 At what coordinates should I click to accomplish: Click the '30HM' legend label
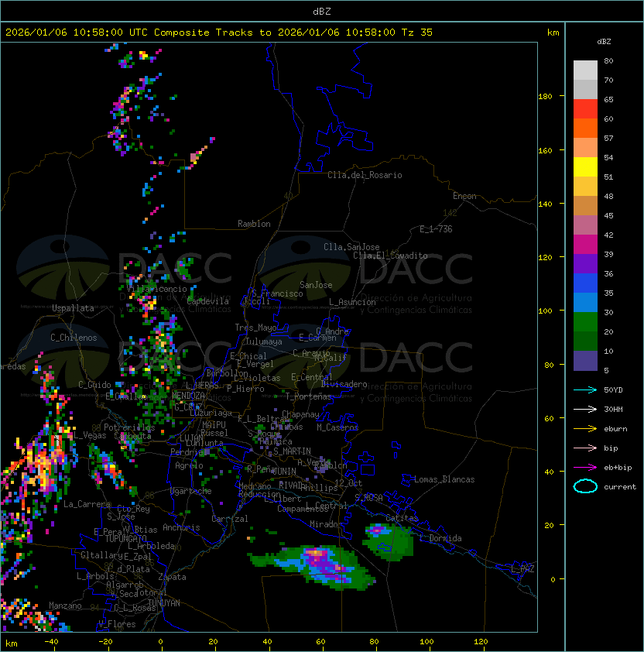(613, 410)
